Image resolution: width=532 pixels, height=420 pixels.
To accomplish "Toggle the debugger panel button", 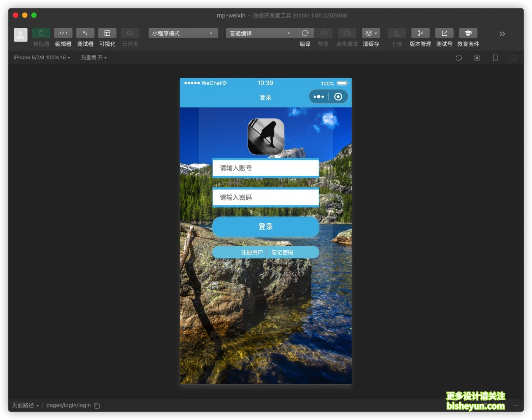I will click(x=85, y=33).
